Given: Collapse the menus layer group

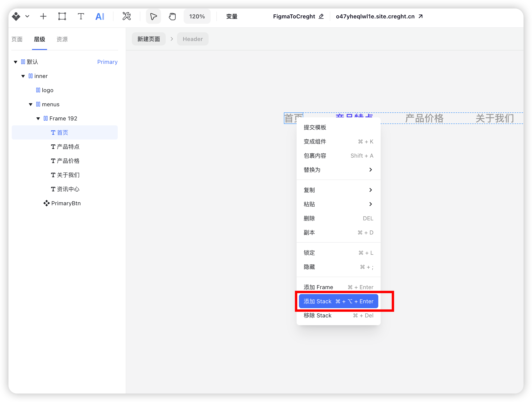Looking at the screenshot, I should pos(31,104).
